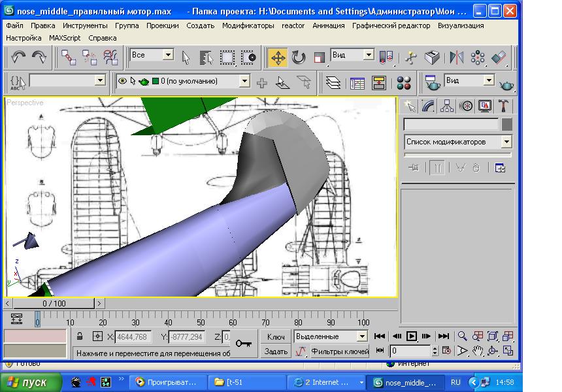Click the Mirror tool icon

click(457, 57)
